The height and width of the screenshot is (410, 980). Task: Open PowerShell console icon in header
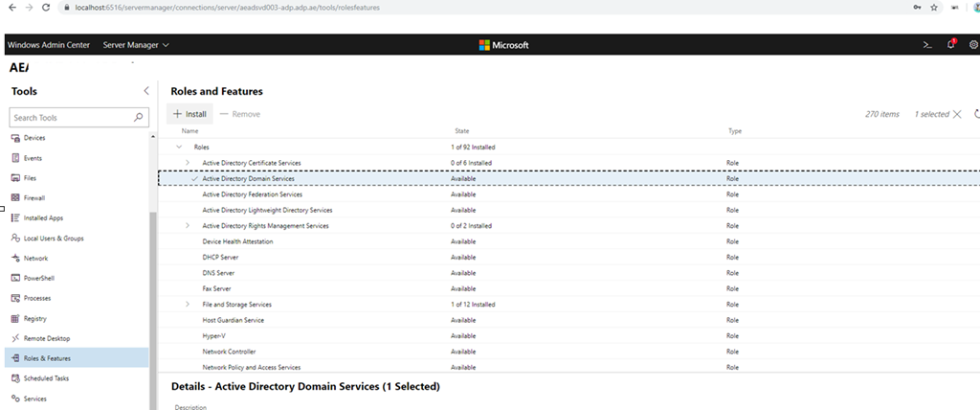927,44
